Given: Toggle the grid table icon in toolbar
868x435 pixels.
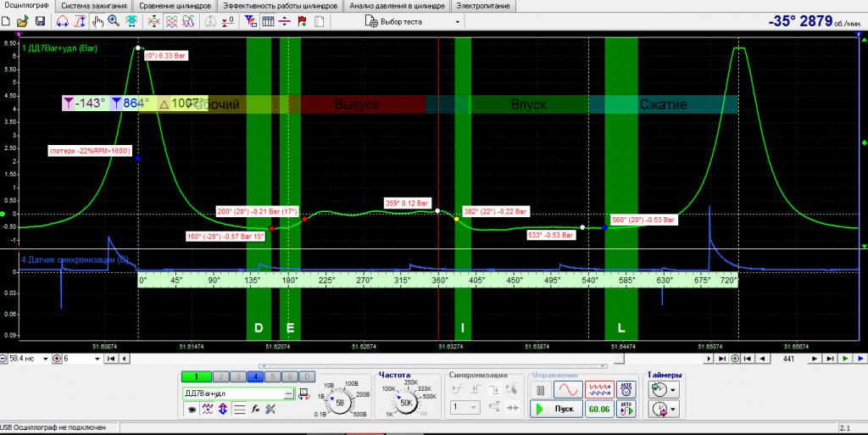Looking at the screenshot, I should [x=268, y=21].
